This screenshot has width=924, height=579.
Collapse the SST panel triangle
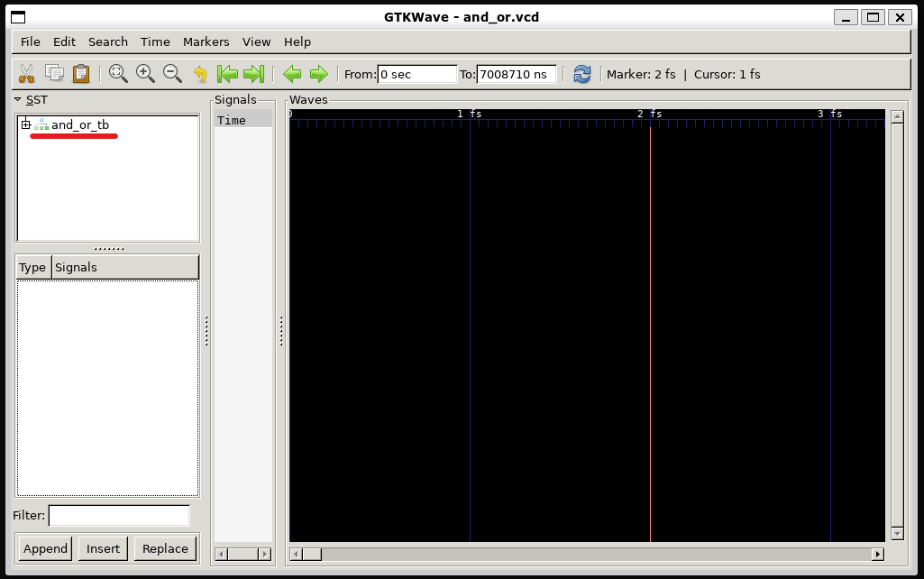coord(18,99)
